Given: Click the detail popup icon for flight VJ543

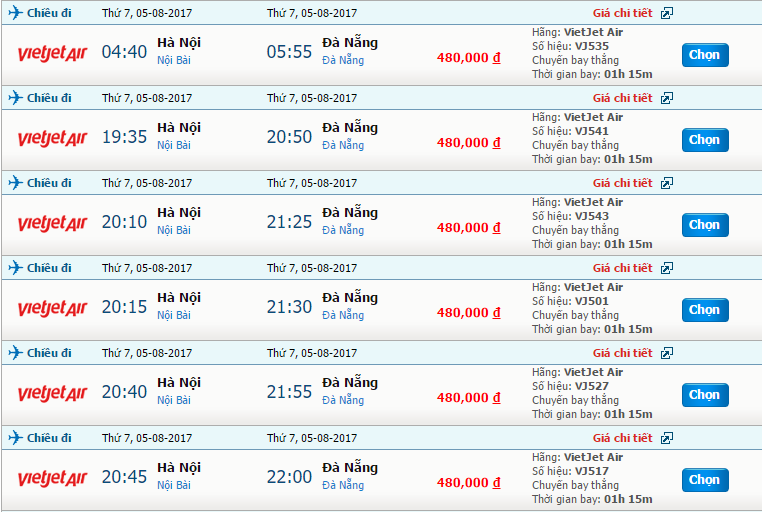Looking at the screenshot, I should [667, 183].
